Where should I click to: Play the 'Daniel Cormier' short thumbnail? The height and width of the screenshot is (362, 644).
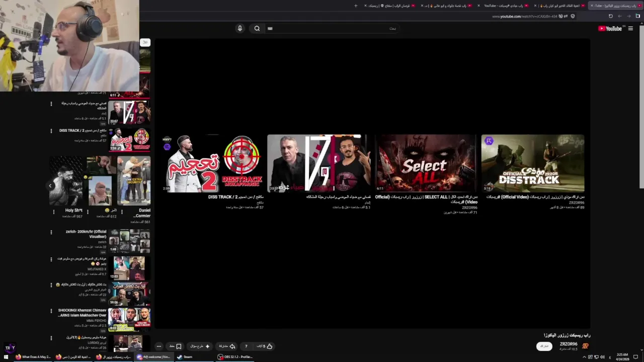pos(134,180)
